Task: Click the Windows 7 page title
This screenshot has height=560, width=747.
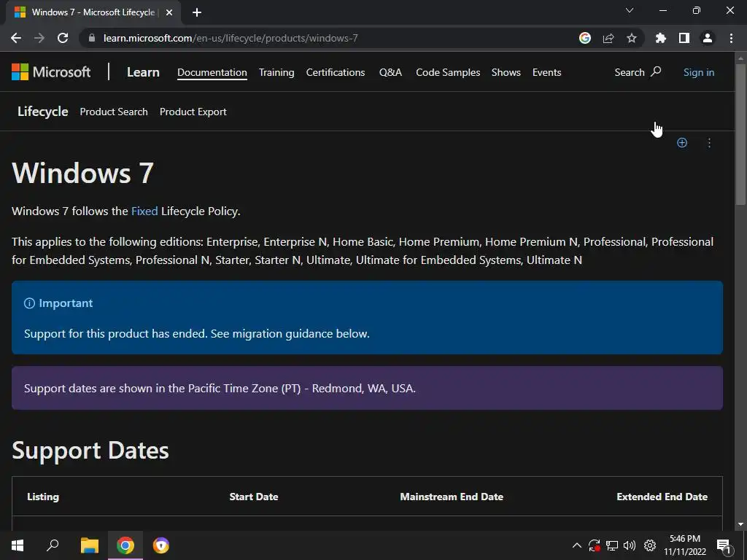Action: pos(82,172)
